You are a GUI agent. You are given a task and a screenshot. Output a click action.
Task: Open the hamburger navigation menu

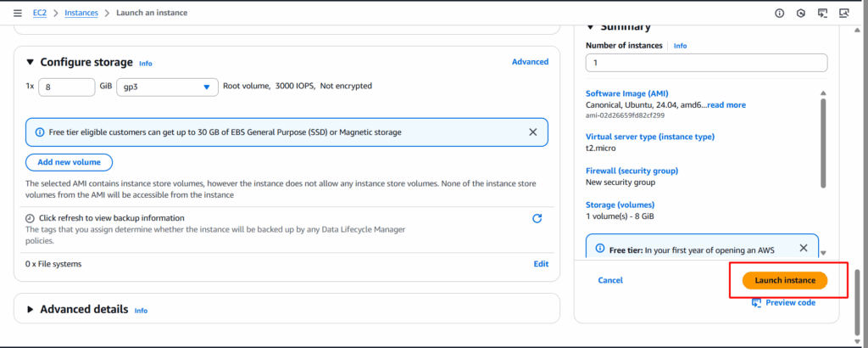(x=18, y=14)
